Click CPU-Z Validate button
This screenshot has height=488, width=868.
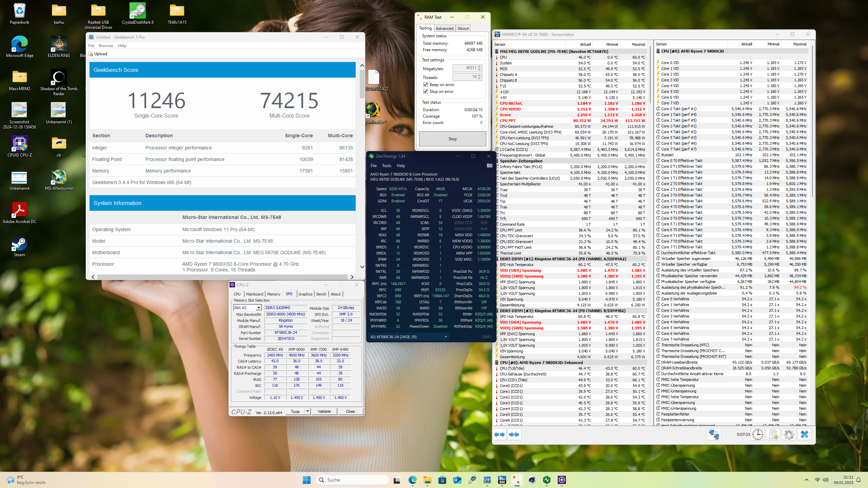point(324,411)
